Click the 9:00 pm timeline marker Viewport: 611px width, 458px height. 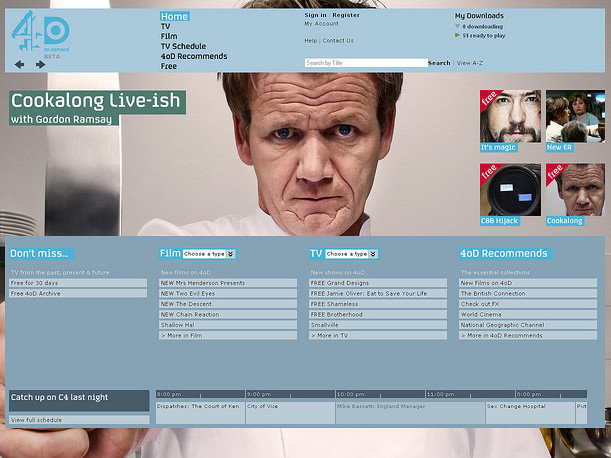[x=259, y=394]
